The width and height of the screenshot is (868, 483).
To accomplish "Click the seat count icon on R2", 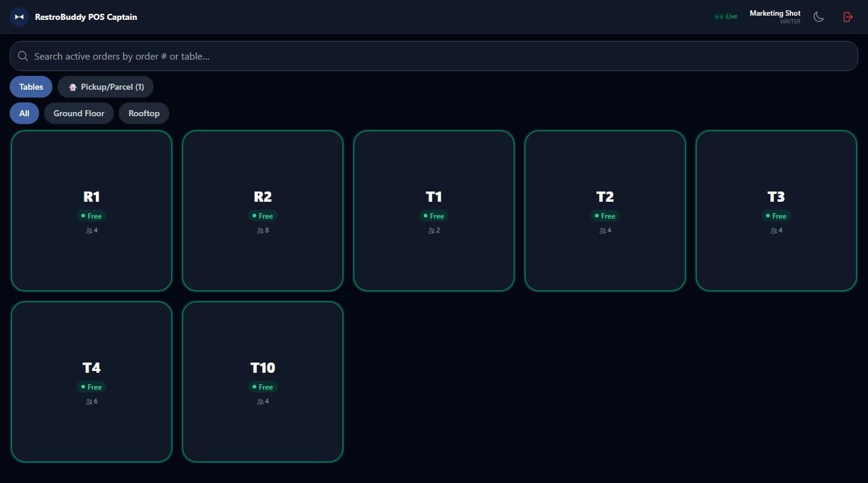I will [260, 231].
